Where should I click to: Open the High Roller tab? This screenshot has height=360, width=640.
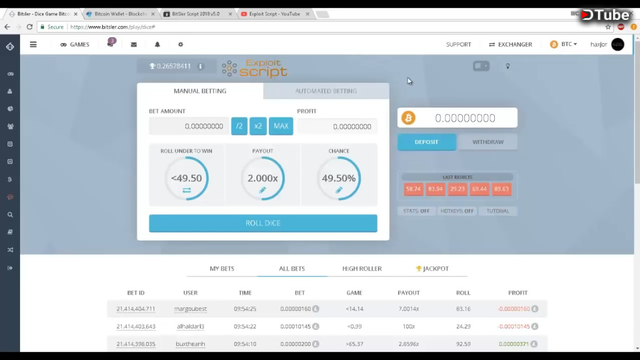pyautogui.click(x=362, y=269)
